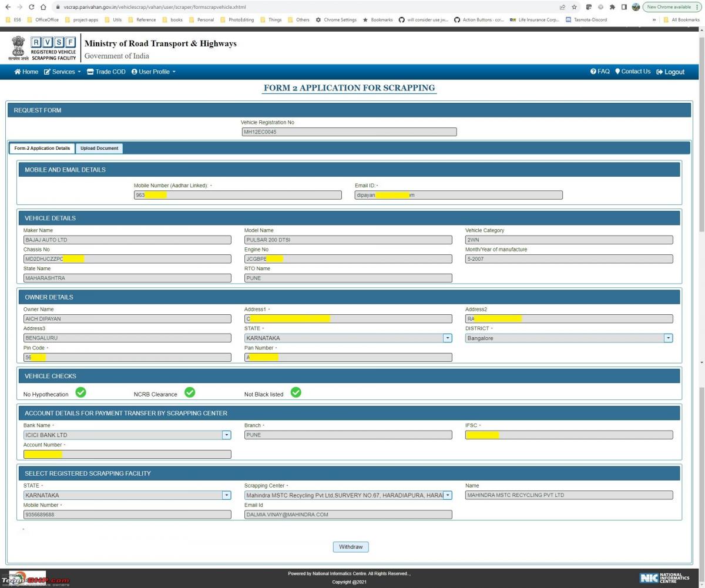Screen dimensions: 705x588
Task: Log out using the Logout link
Action: [x=670, y=72]
